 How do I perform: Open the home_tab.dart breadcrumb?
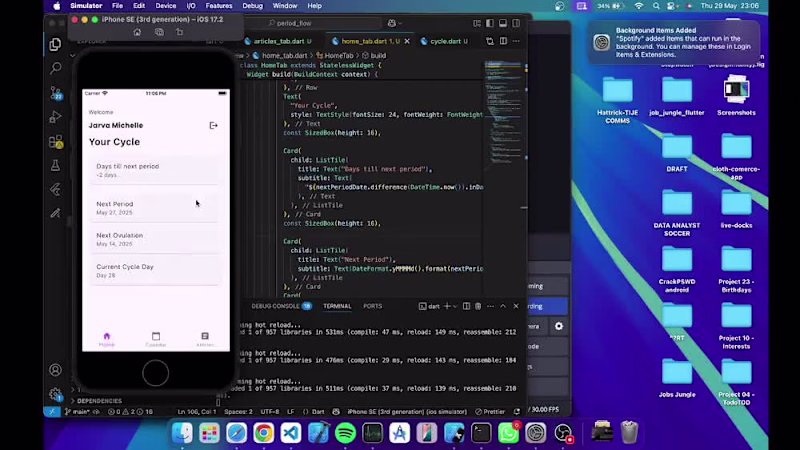280,56
